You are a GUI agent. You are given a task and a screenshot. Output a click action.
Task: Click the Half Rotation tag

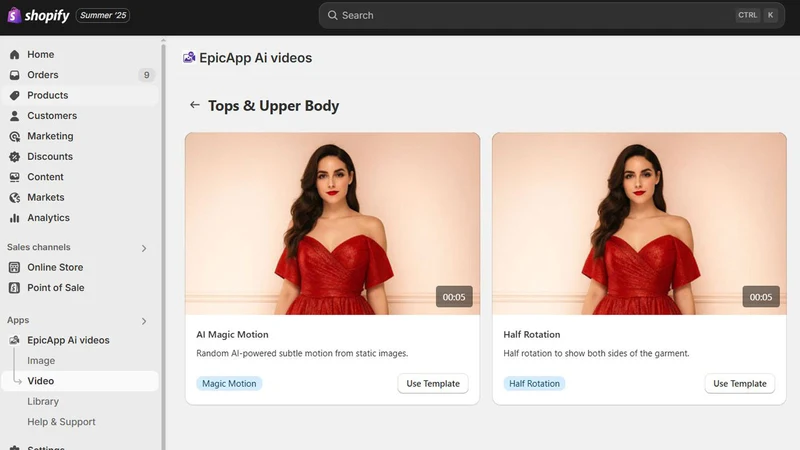[x=534, y=384]
